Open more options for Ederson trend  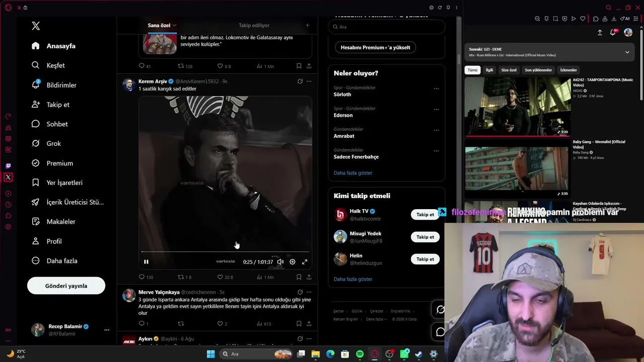point(436,110)
